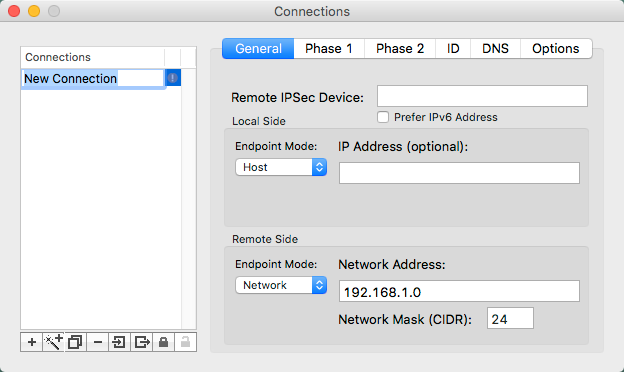624x372 pixels.
Task: Open the Options tab
Action: 556,49
